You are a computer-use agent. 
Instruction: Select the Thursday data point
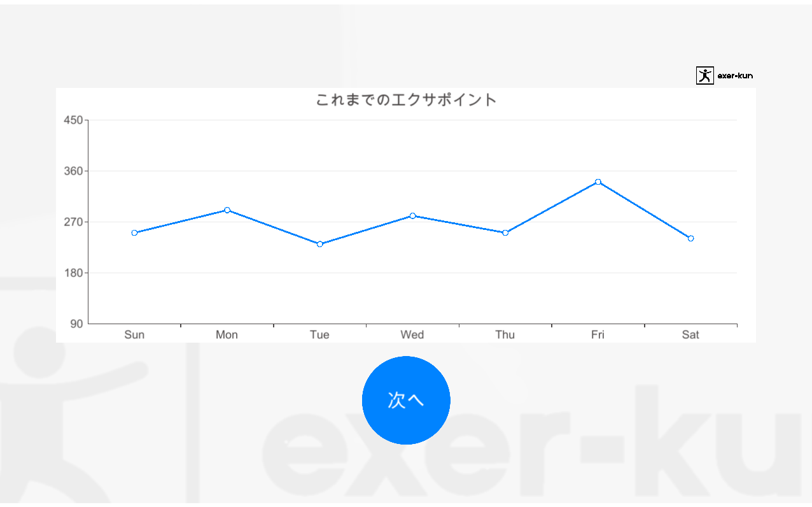click(x=505, y=232)
